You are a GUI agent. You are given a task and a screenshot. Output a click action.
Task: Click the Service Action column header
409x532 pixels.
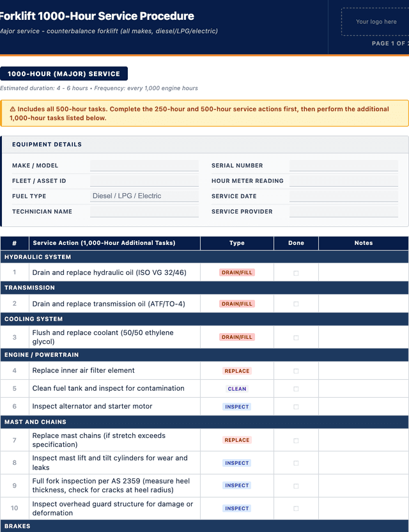tap(114, 243)
